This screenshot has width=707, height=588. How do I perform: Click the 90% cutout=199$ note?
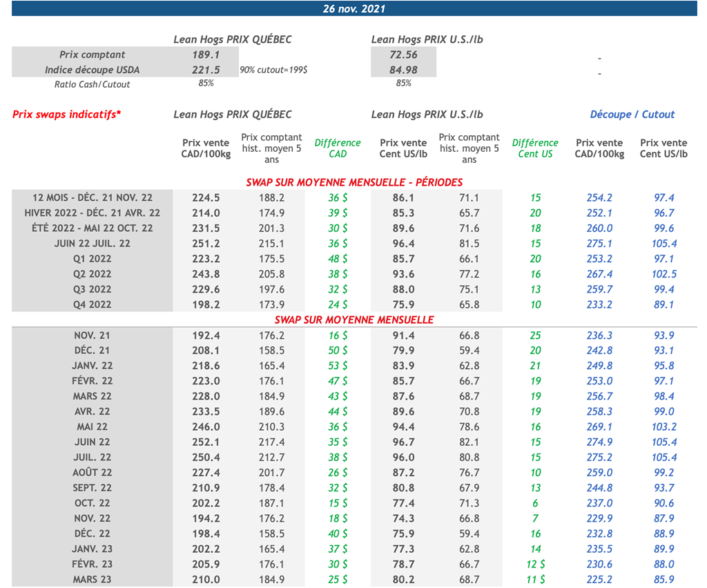(273, 70)
